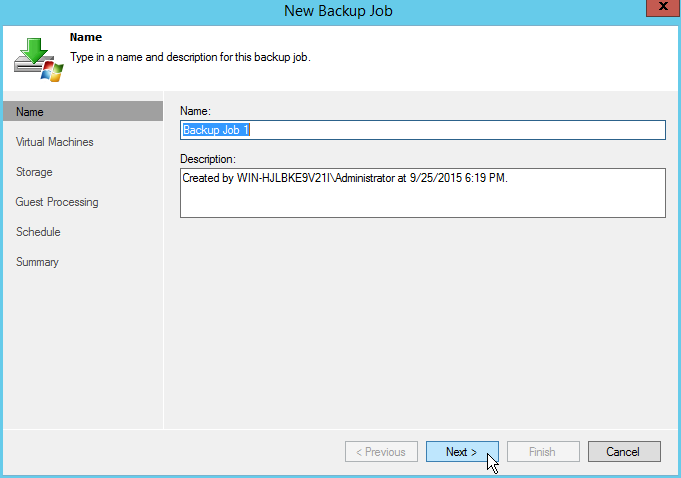Close the New Backup Job dialog
Viewport: 681px width, 478px height.
(656, 9)
